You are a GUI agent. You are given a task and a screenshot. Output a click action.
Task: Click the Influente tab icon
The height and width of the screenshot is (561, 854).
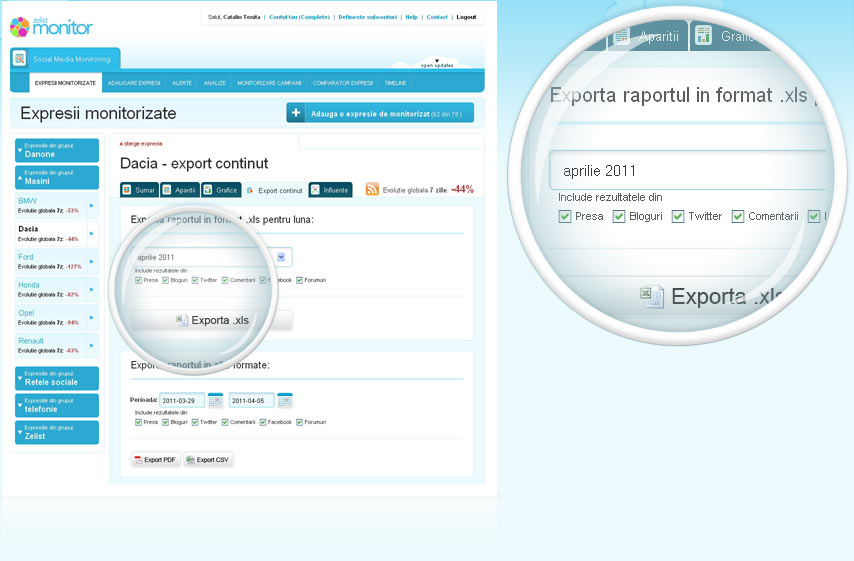click(x=315, y=190)
